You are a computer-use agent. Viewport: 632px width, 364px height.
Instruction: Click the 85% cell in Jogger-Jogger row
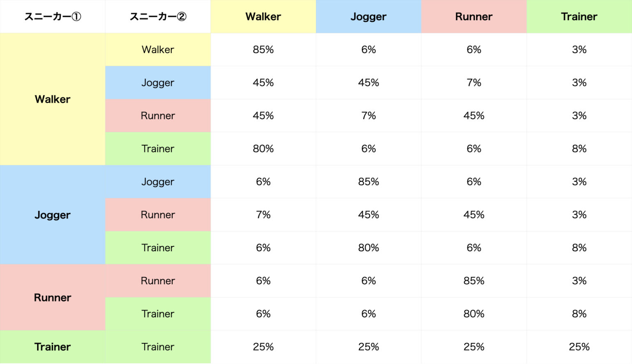[368, 181]
